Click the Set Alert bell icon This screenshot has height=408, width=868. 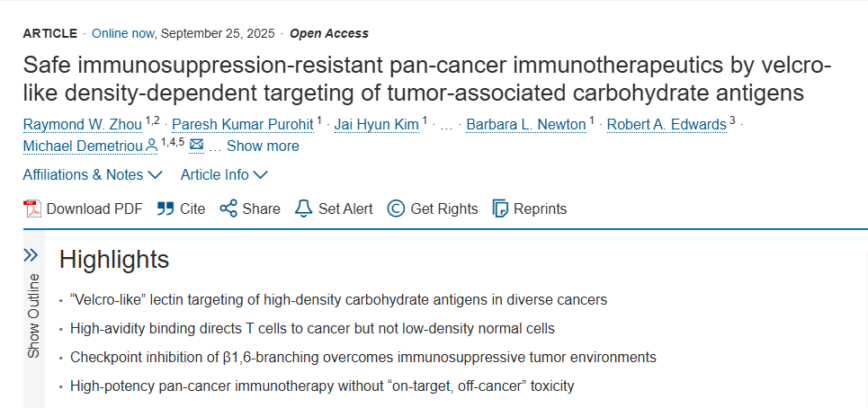(304, 208)
